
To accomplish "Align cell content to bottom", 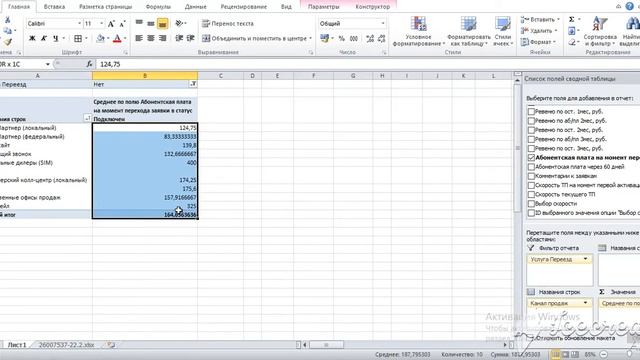I will point(162,23).
